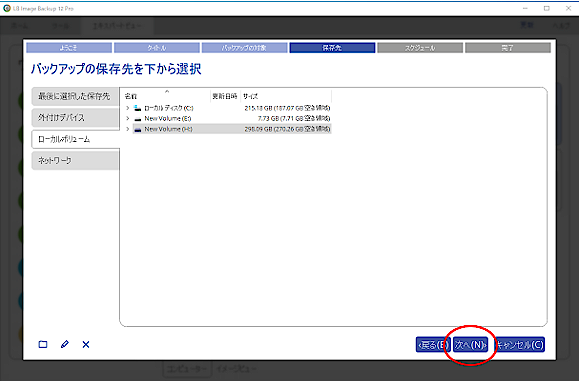Select the ローカルディスク (C:) row name
Screen dimensions: 579x381
pos(169,108)
